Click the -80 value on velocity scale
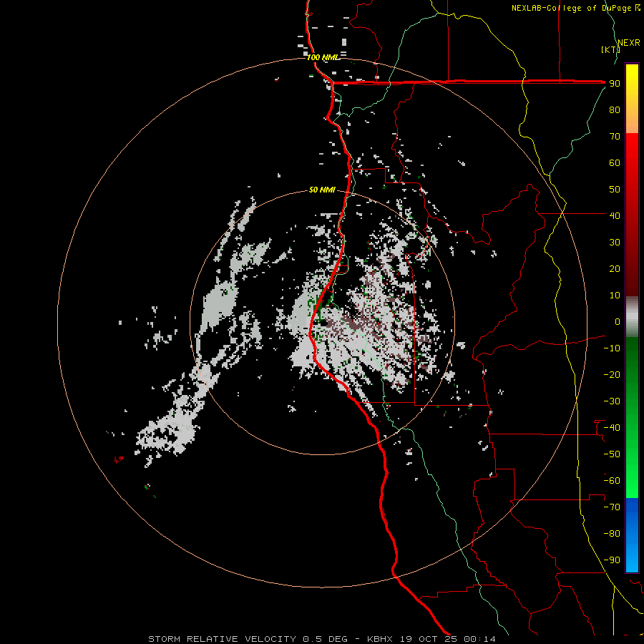The width and height of the screenshot is (644, 644). tap(612, 534)
